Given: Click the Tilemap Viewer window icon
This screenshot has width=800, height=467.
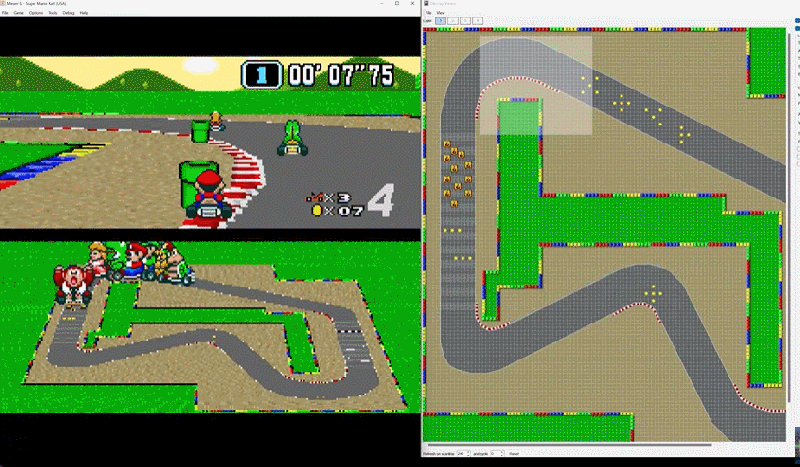Looking at the screenshot, I should 427,4.
